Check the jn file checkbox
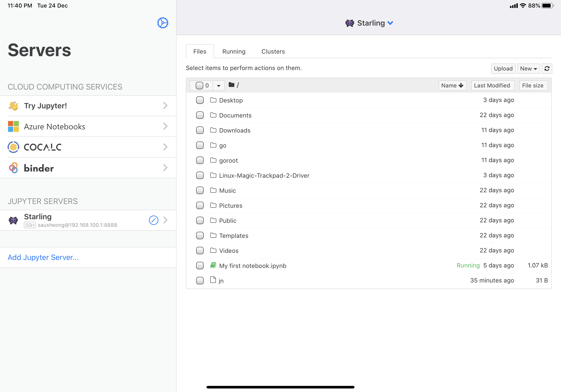Viewport: 561px width, 392px height. pos(200,280)
